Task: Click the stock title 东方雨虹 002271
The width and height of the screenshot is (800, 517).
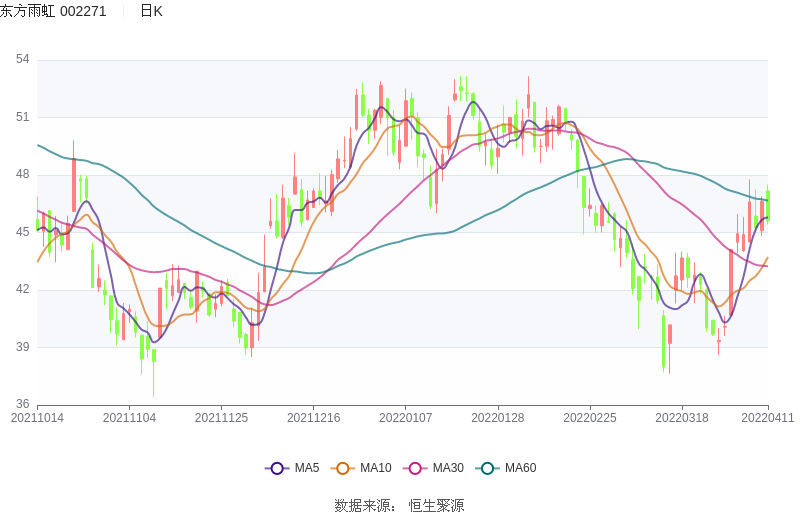Action: point(53,11)
